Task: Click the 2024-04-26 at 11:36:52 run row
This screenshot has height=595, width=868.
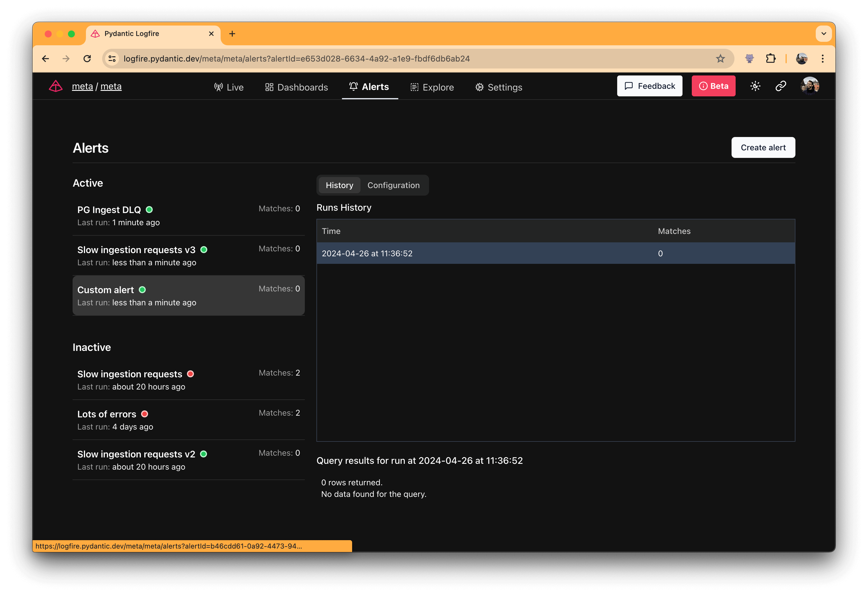Action: click(x=555, y=253)
